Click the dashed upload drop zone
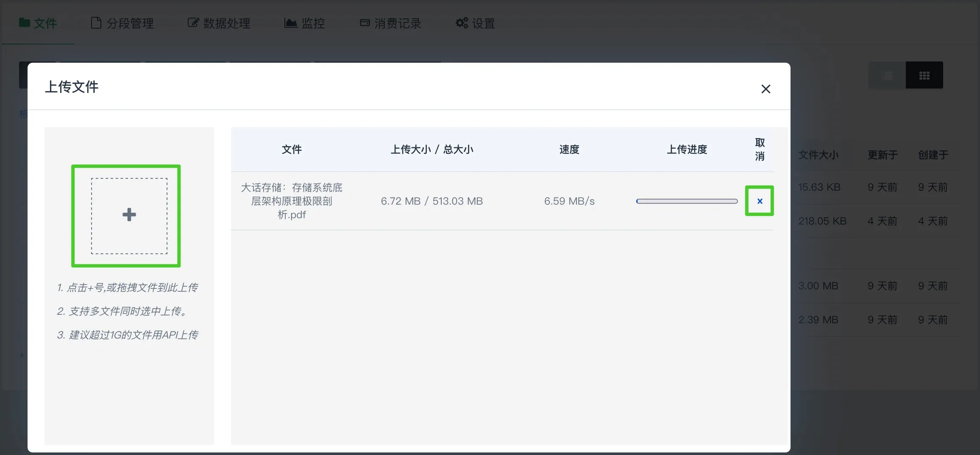The image size is (980, 455). pyautogui.click(x=129, y=215)
